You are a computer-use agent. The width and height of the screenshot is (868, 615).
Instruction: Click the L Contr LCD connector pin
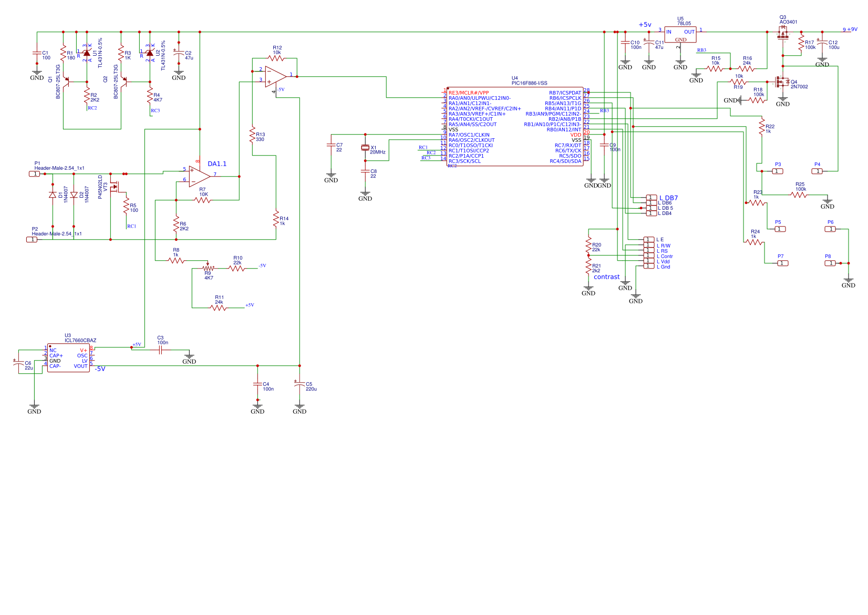[x=649, y=256]
